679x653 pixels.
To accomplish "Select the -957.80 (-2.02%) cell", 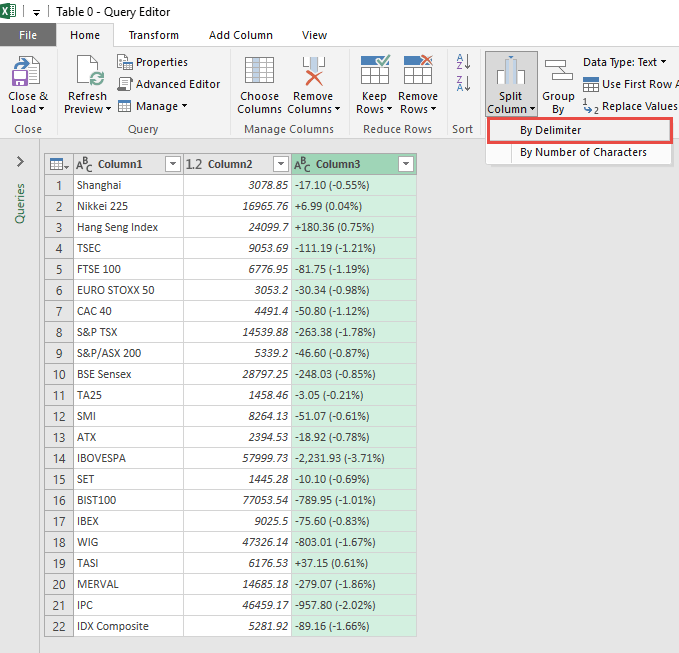I will pyautogui.click(x=354, y=605).
